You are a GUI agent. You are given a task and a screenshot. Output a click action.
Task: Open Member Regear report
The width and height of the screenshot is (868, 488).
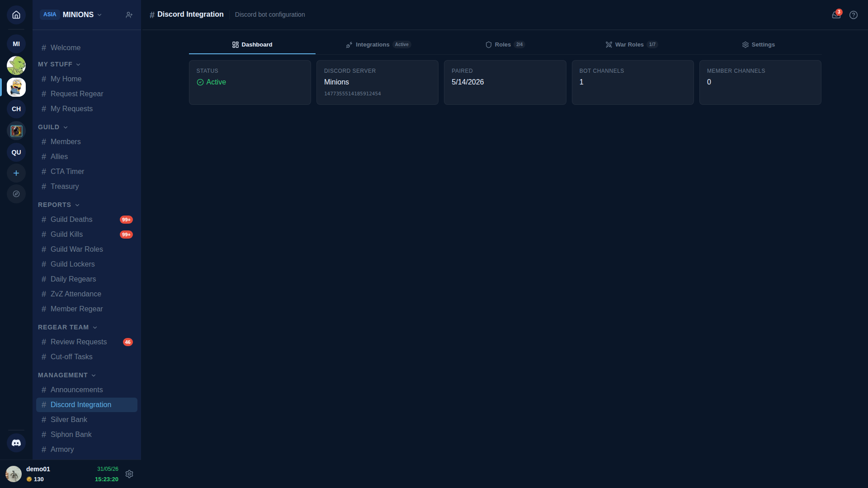click(x=87, y=309)
